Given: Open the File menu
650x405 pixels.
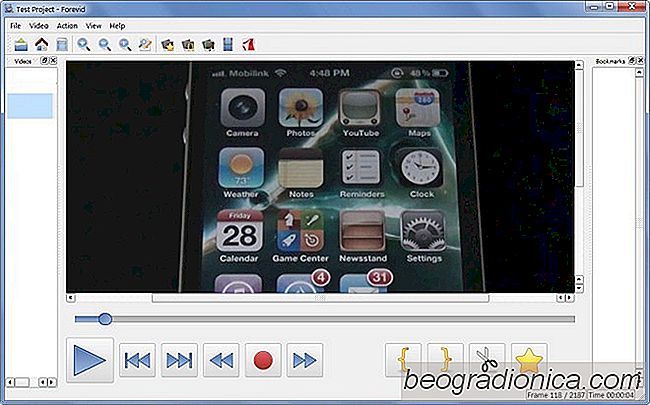Looking at the screenshot, I should (16, 25).
